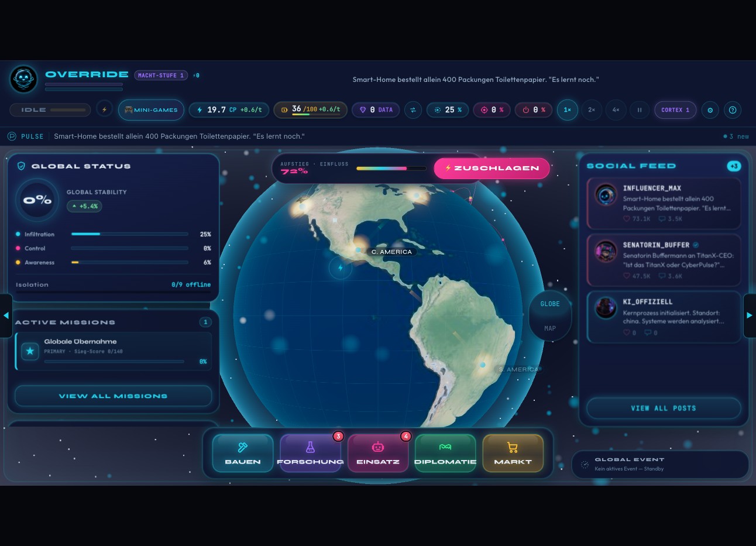This screenshot has height=546, width=756.
Task: Click the '0/9 offline' isolation value
Action: [191, 284]
